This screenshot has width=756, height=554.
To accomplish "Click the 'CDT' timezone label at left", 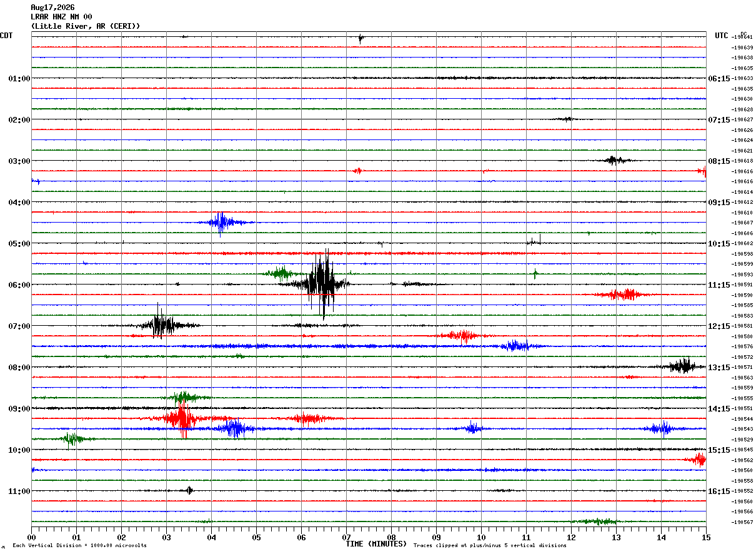I will tap(6, 36).
